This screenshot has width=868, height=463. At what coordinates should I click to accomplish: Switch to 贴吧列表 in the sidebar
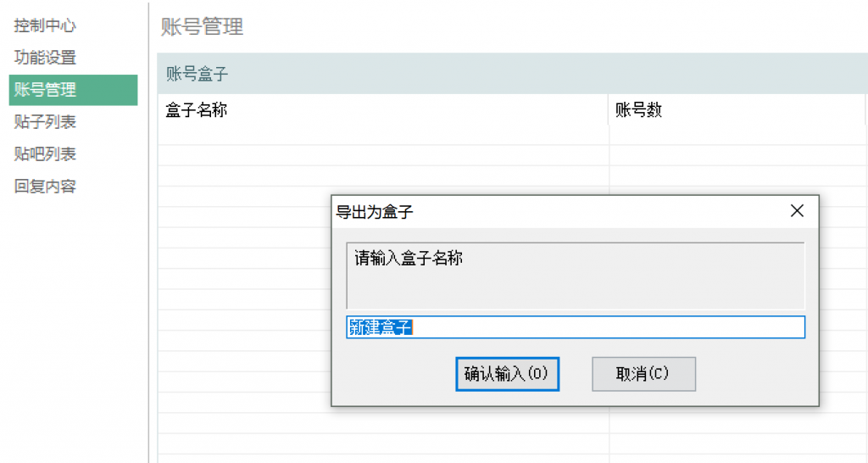45,154
